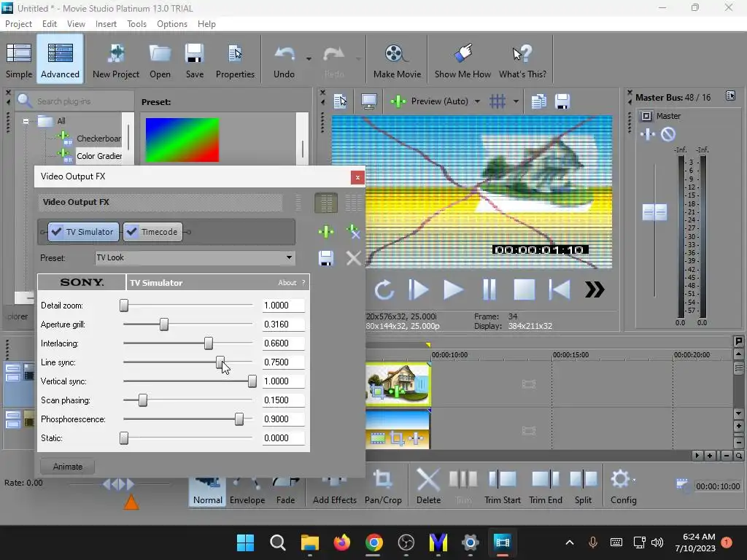Go to start of project

pyautogui.click(x=560, y=289)
